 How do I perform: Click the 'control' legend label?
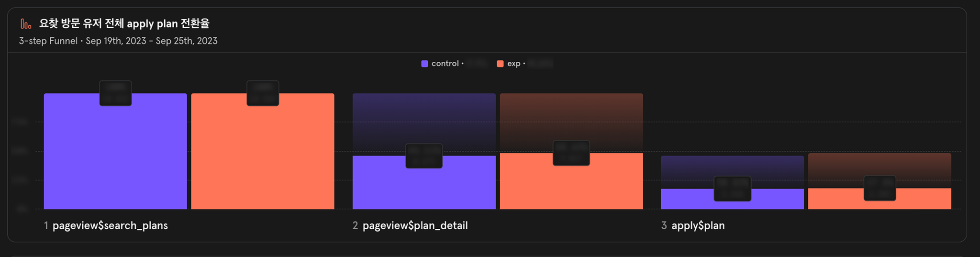click(x=445, y=64)
